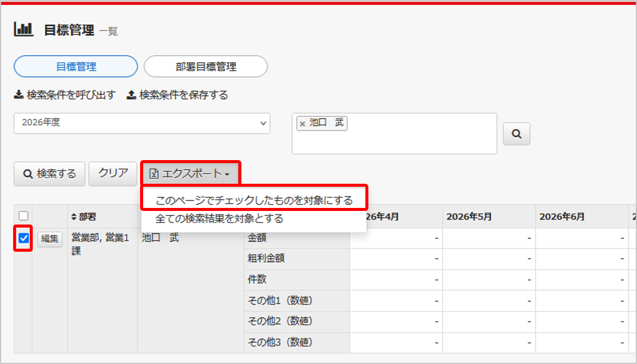Click the download icon for 検索条件を呼び出す

pyautogui.click(x=19, y=95)
